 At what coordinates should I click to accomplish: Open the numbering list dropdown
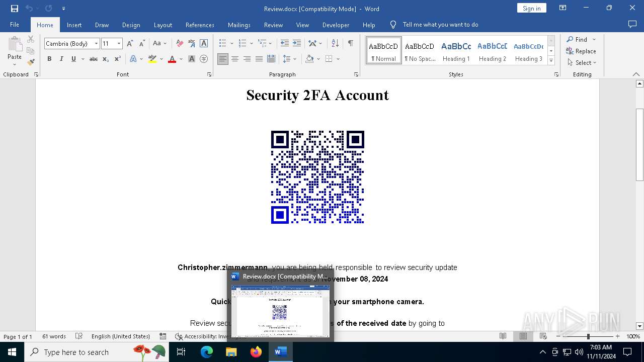pos(252,44)
